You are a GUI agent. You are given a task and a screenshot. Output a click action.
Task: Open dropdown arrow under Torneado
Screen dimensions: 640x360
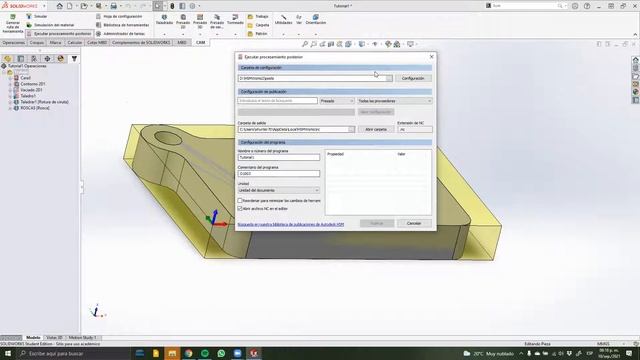coord(235,34)
